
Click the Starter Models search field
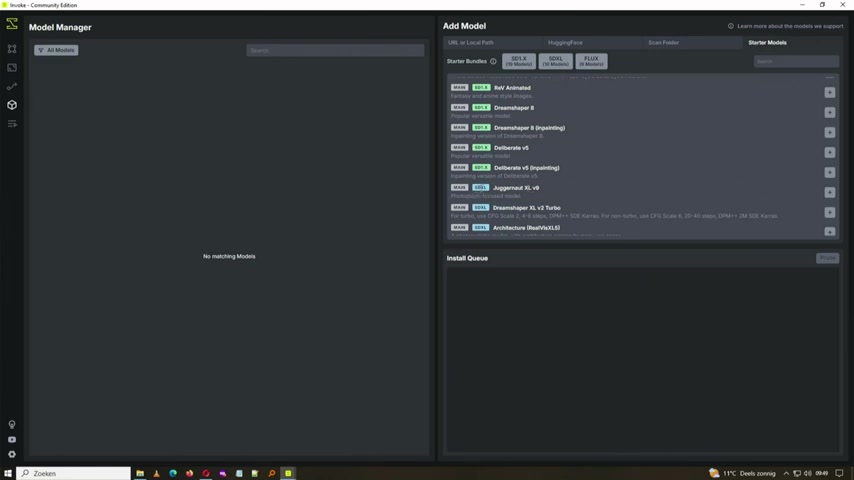[x=796, y=62]
